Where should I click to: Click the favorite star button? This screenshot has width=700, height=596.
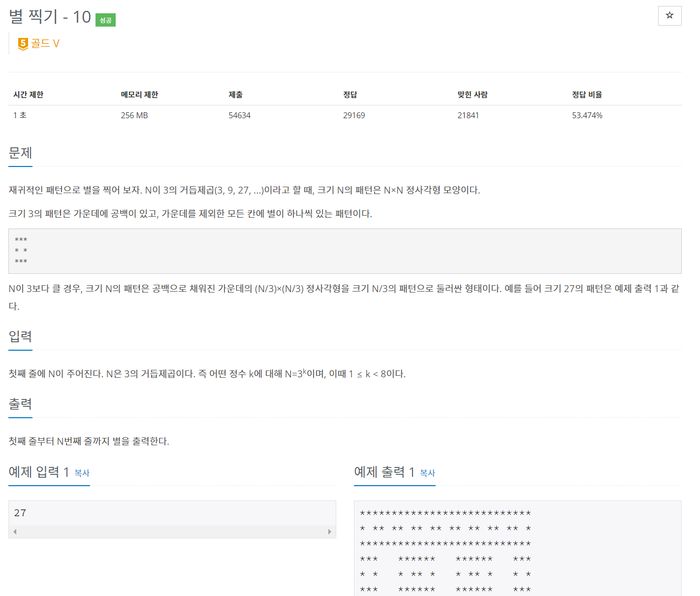tap(669, 16)
